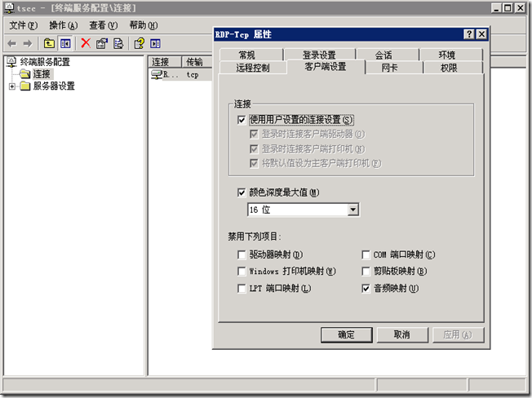Click the 16 位 color depth value field

click(298, 210)
